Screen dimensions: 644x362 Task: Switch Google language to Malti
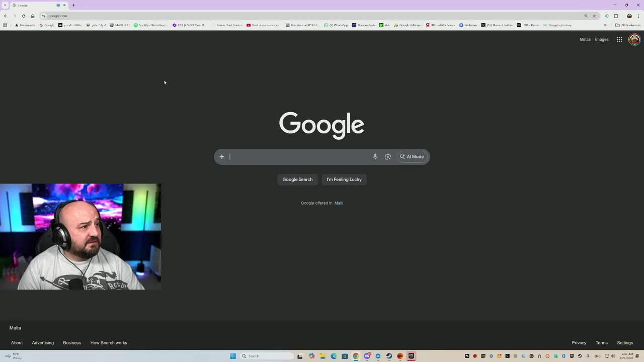point(339,203)
